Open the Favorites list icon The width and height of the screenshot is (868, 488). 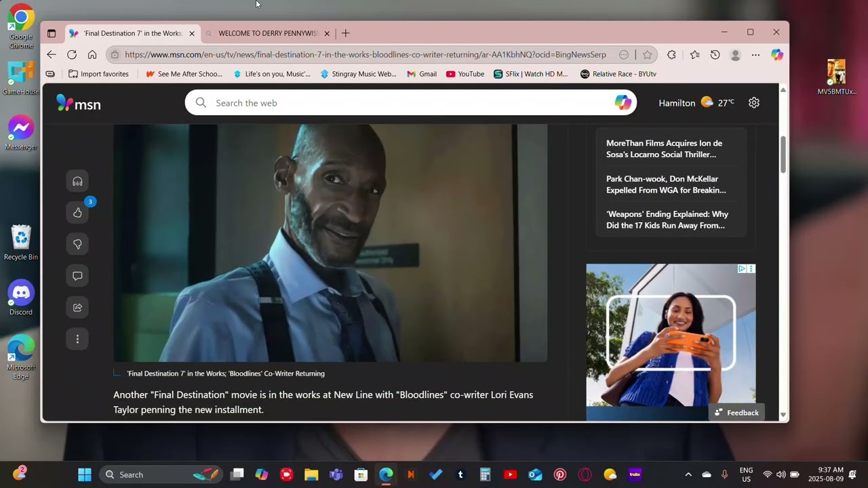[x=694, y=55]
